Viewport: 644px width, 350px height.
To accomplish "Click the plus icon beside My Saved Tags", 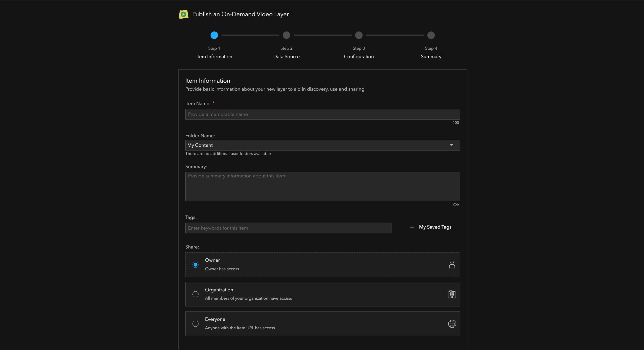I will pyautogui.click(x=412, y=227).
